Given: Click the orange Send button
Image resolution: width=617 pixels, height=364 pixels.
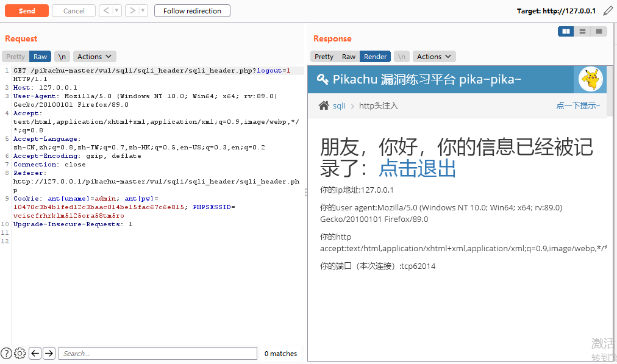Looking at the screenshot, I should tap(27, 10).
